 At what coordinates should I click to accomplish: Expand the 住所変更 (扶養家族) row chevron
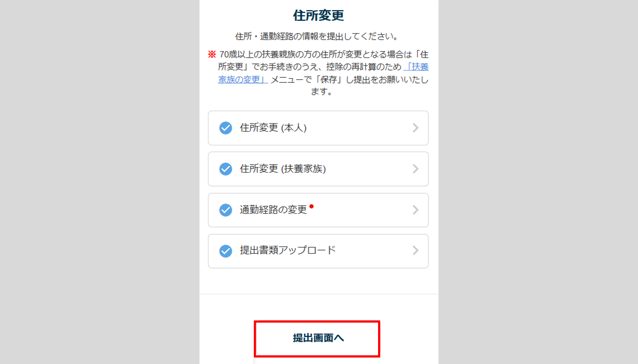[415, 169]
